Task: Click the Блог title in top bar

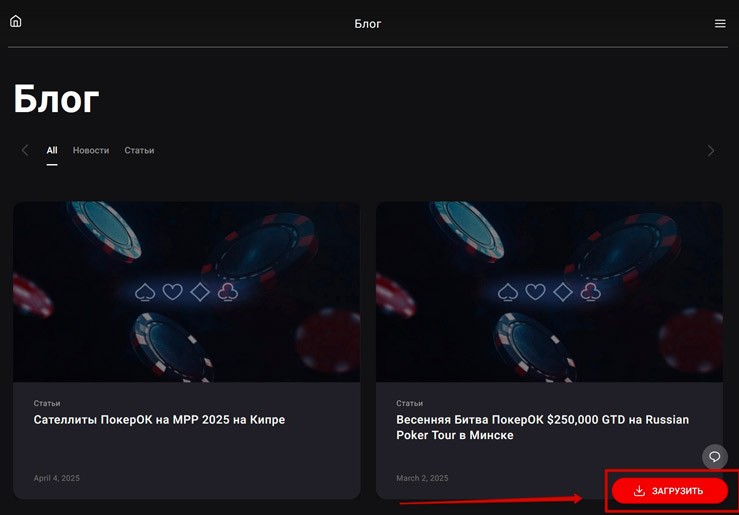Action: tap(368, 24)
